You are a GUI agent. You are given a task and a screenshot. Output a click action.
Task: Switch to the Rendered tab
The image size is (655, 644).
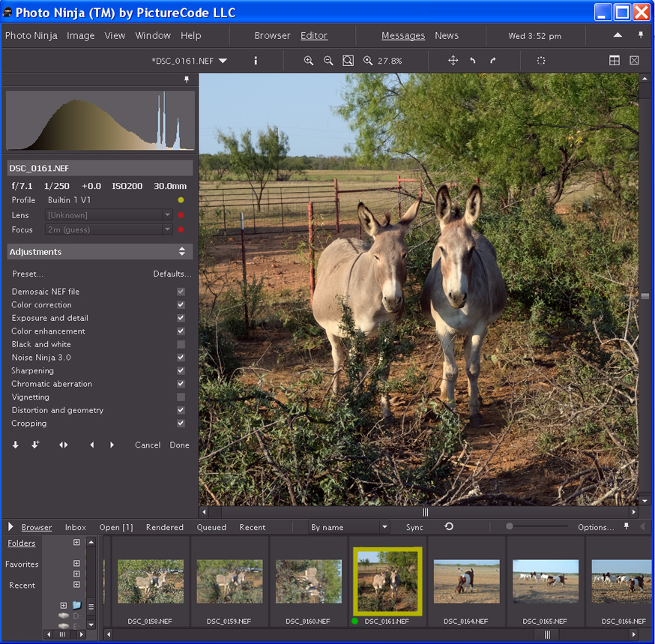tap(165, 527)
